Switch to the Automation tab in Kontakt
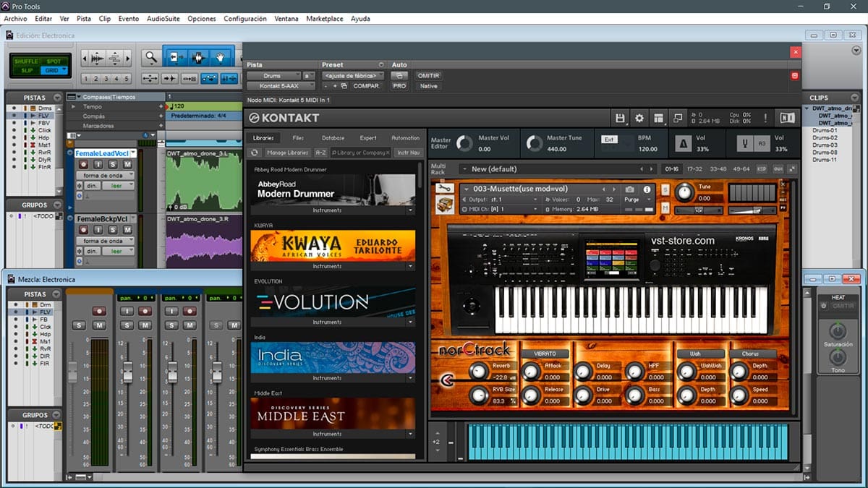 (x=405, y=138)
